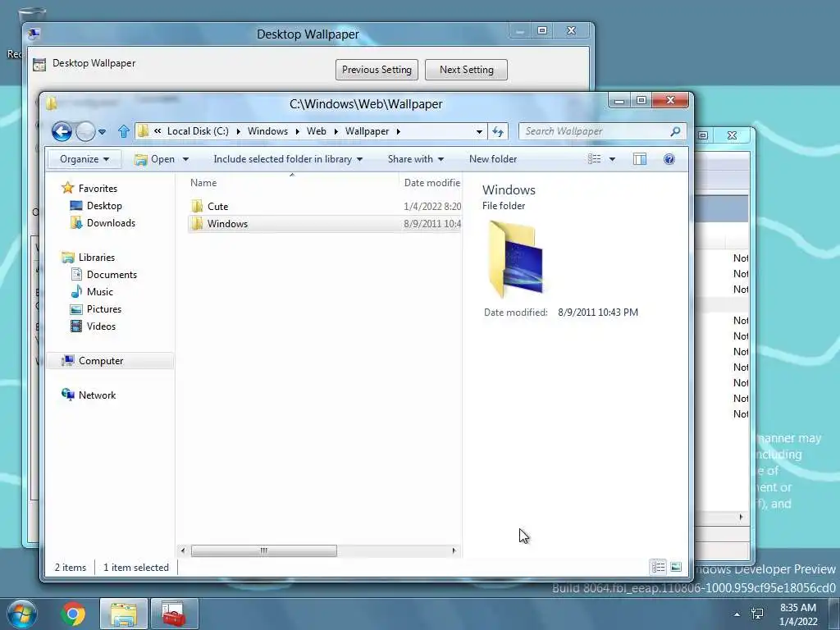Refresh the Wallpaper folder view
Image resolution: width=840 pixels, height=630 pixels.
(x=498, y=131)
